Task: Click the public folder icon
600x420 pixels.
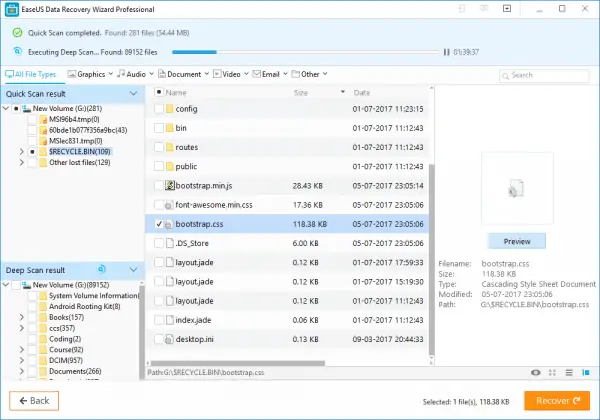Action: (x=170, y=166)
